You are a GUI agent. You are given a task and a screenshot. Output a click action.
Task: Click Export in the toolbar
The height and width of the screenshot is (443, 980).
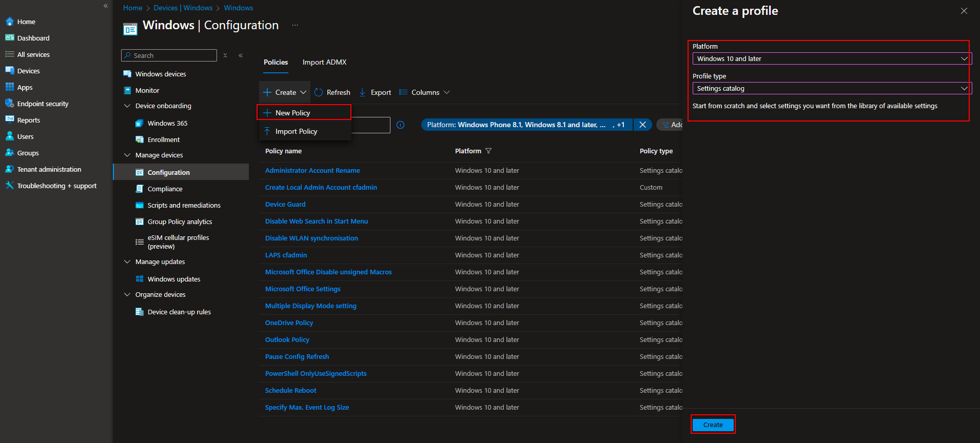click(375, 92)
